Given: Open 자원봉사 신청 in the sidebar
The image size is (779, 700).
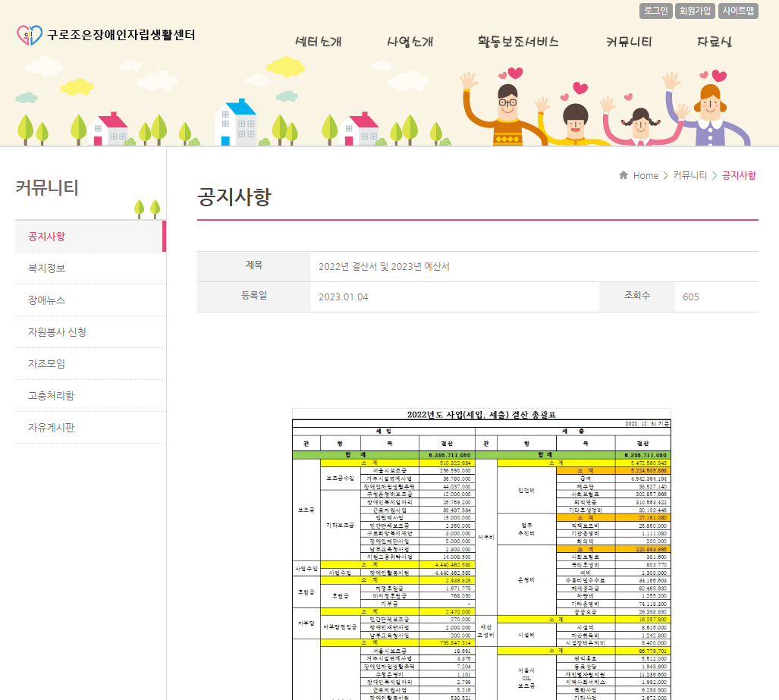Looking at the screenshot, I should tap(57, 332).
